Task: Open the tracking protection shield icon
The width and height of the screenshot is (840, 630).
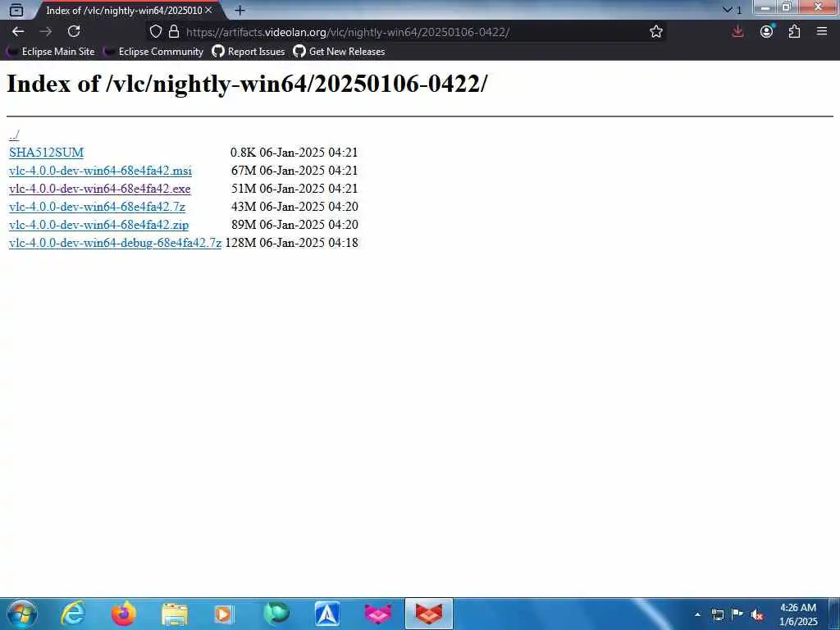Action: point(155,32)
